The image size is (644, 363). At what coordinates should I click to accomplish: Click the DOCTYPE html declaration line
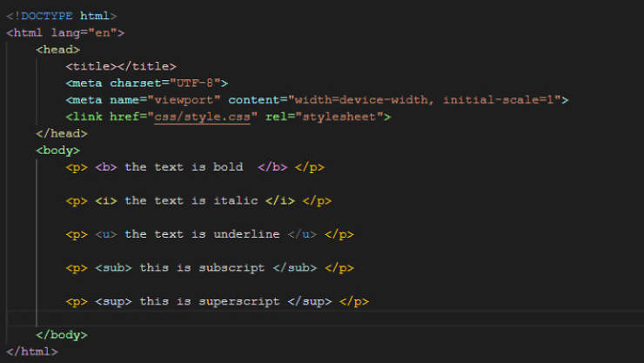tap(62, 16)
